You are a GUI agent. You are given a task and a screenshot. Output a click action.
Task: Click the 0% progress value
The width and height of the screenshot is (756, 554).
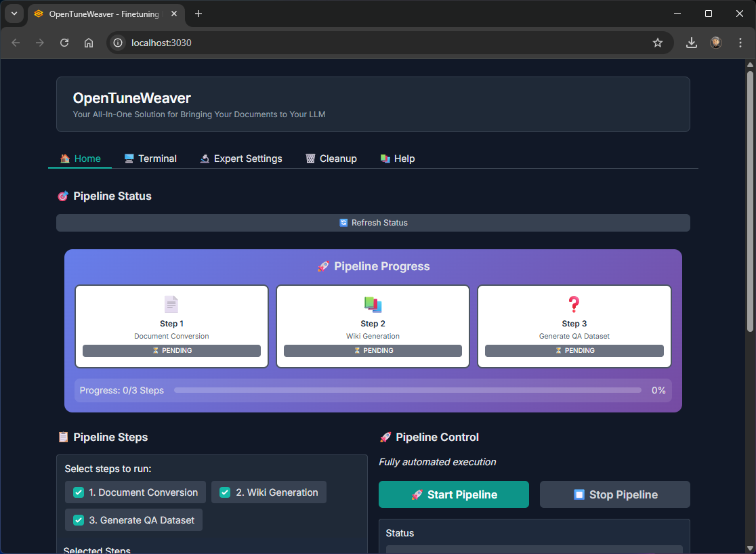658,391
